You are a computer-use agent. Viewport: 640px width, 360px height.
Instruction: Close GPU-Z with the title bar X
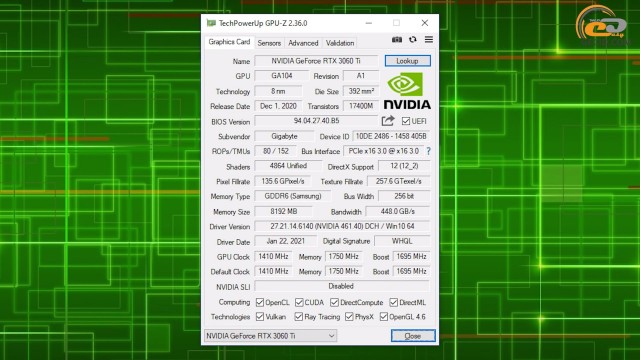425,23
